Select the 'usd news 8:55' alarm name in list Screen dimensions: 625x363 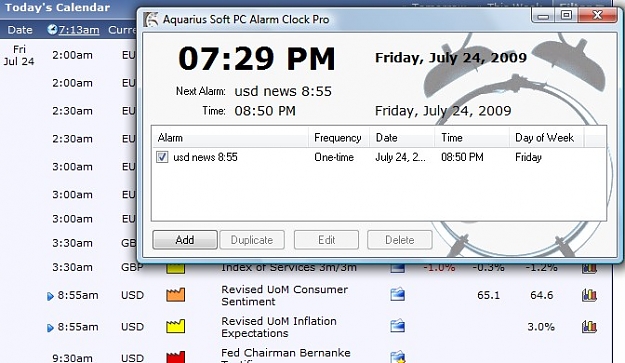coord(205,157)
